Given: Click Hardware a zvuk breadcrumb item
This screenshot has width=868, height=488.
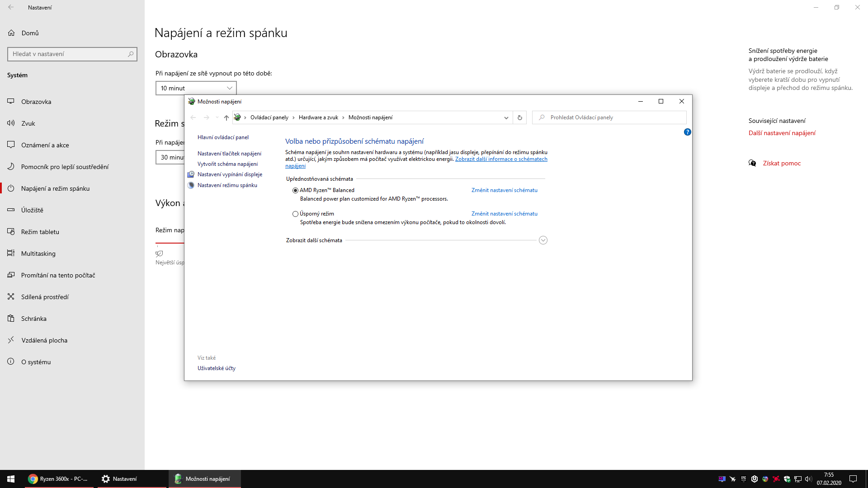Looking at the screenshot, I should click(318, 117).
